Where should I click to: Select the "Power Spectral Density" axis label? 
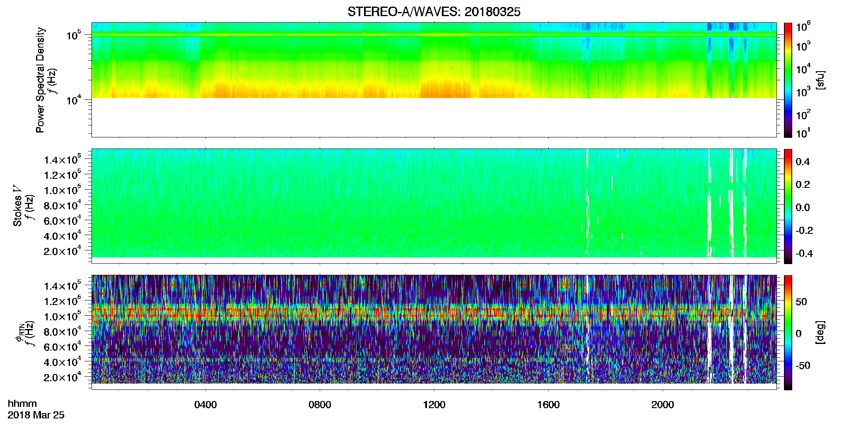click(x=40, y=80)
